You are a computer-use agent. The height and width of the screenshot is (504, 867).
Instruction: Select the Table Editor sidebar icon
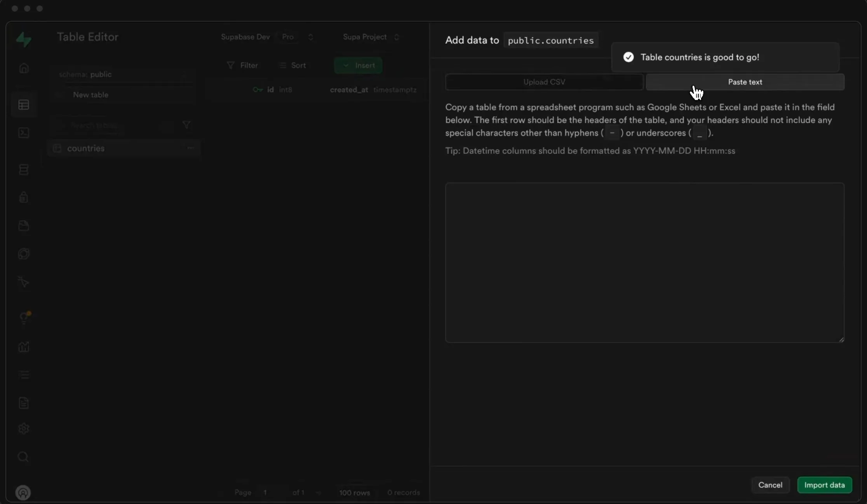click(x=24, y=105)
